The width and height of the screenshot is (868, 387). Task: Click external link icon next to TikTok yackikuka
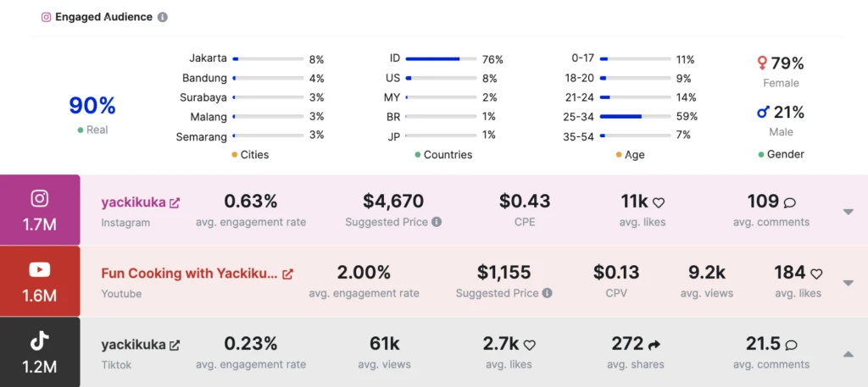point(175,345)
